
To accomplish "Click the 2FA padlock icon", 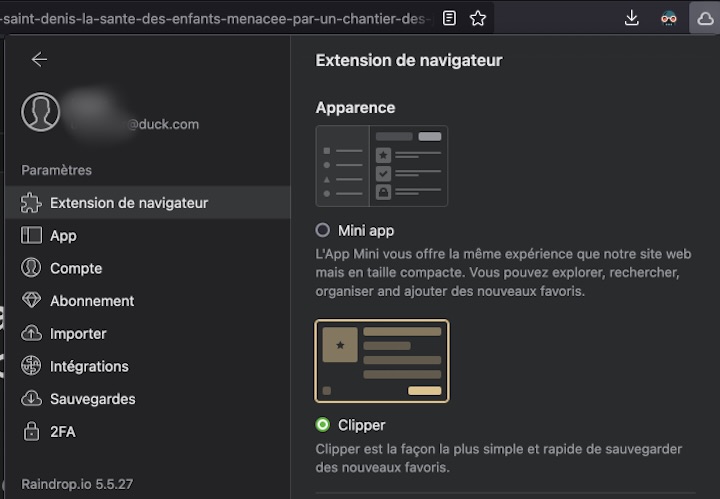I will (x=32, y=432).
